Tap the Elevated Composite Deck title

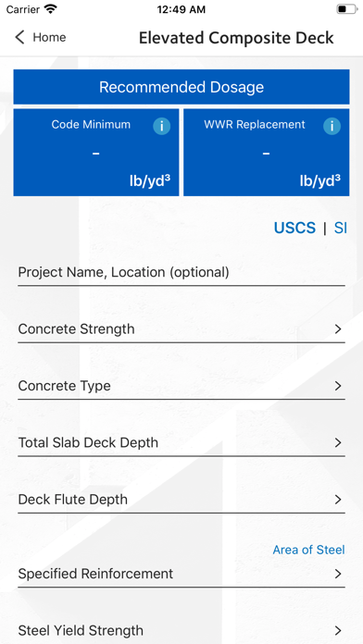point(236,38)
